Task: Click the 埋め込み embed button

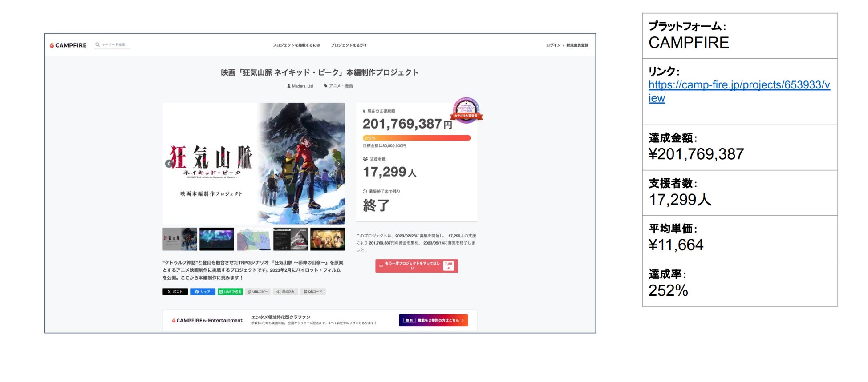Action: coord(285,292)
